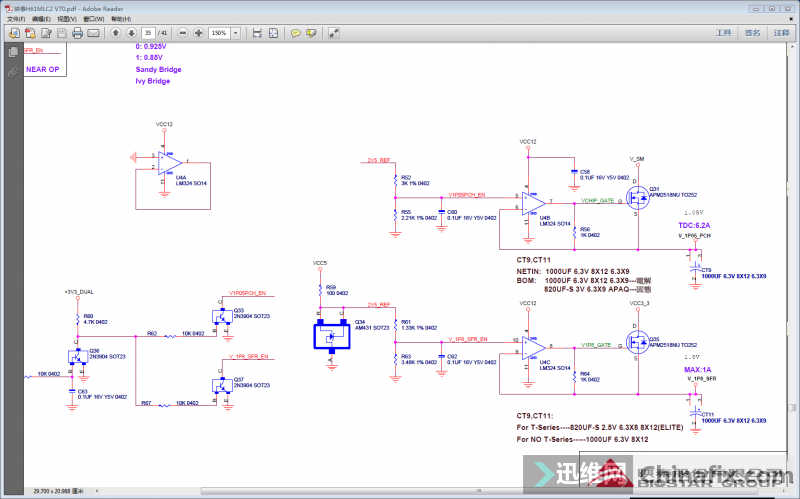Click the zoom out minus button
Viewport: 800px width, 499px height.
click(182, 33)
